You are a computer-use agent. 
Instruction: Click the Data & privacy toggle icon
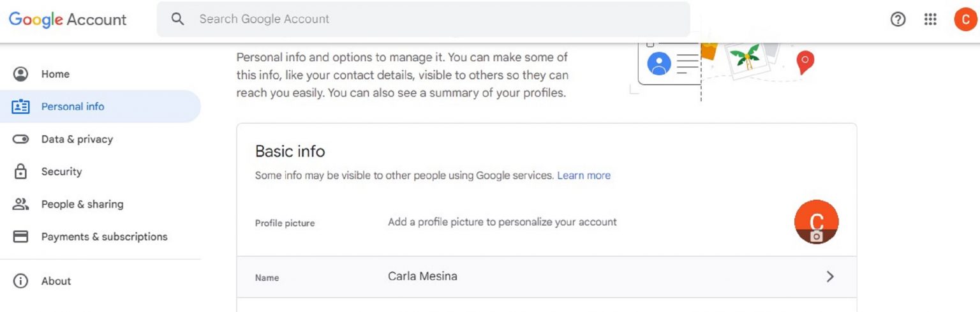coord(21,139)
